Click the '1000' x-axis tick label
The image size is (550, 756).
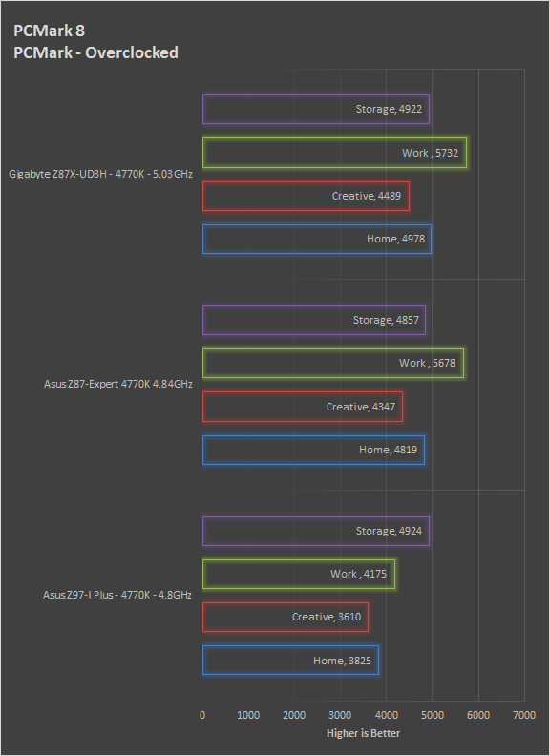tap(248, 715)
